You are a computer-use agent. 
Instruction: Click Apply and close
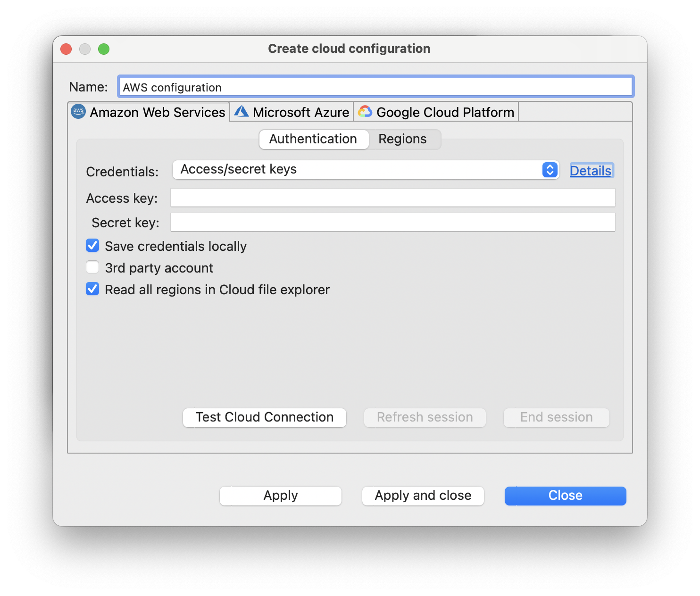(422, 496)
